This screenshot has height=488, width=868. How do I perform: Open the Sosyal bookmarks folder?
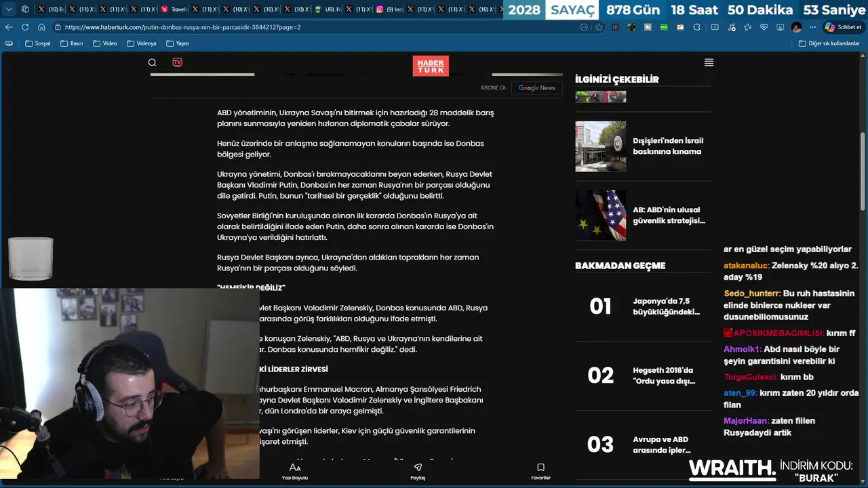click(x=38, y=43)
